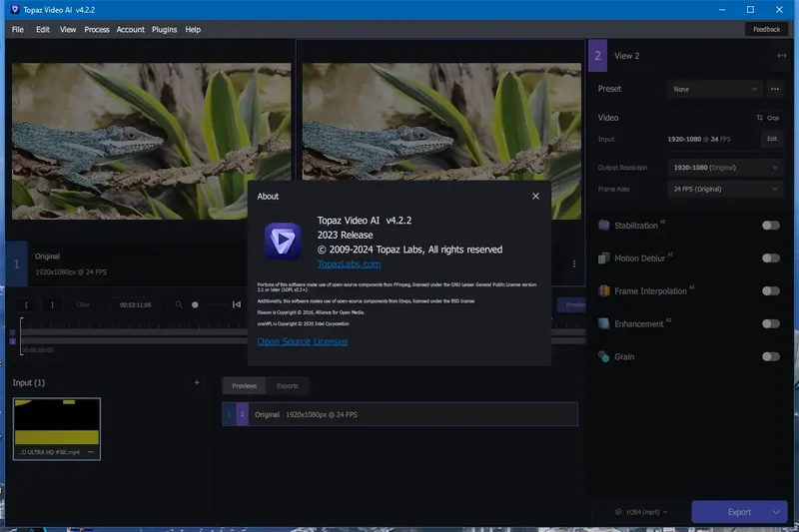Switch to the Exports tab
Screen dimensions: 799x532
288,386
